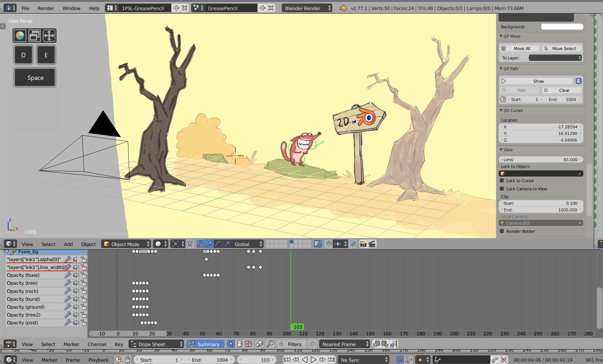This screenshot has height=364, width=603.
Task: Toggle the 3D manipulator axes icon
Action: pos(200,244)
